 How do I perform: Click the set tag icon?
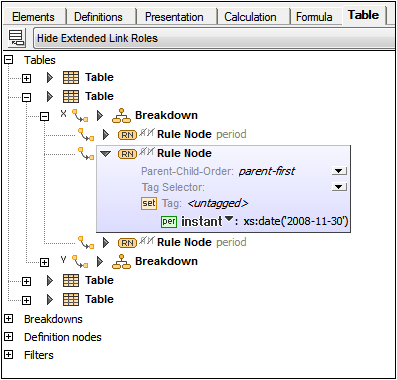[x=149, y=203]
